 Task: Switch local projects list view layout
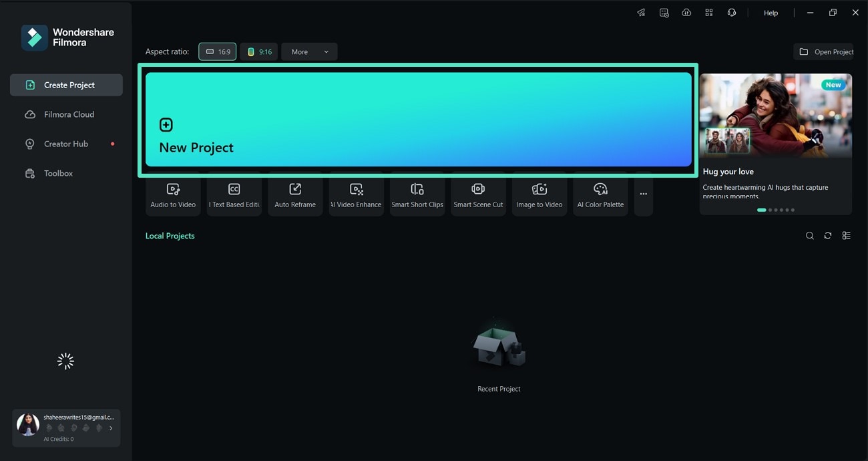click(847, 236)
